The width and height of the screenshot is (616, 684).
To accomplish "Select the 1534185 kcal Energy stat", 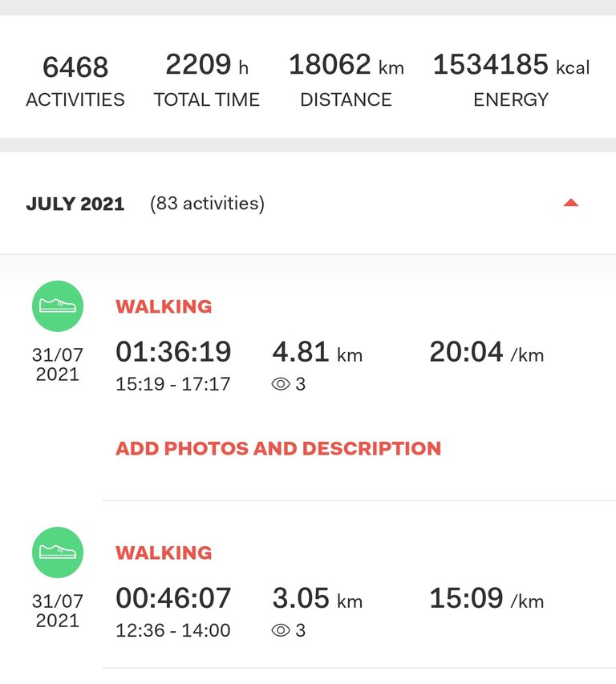I will click(x=511, y=80).
